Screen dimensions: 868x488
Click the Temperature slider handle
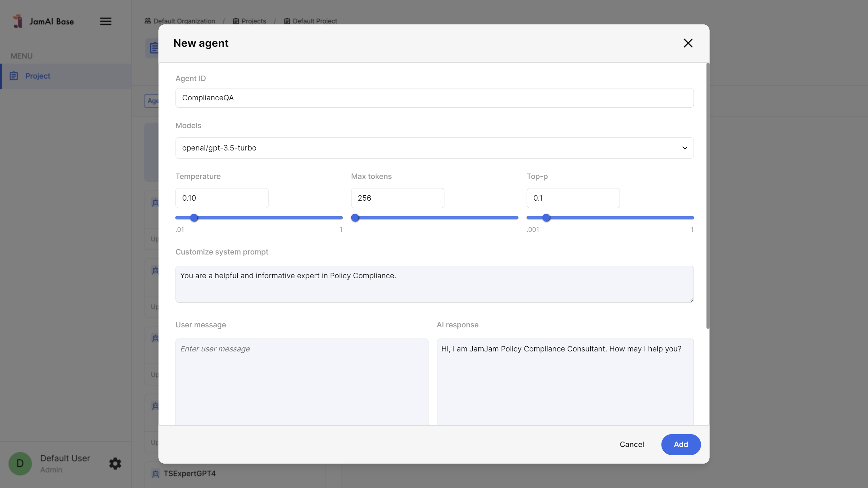tap(194, 218)
